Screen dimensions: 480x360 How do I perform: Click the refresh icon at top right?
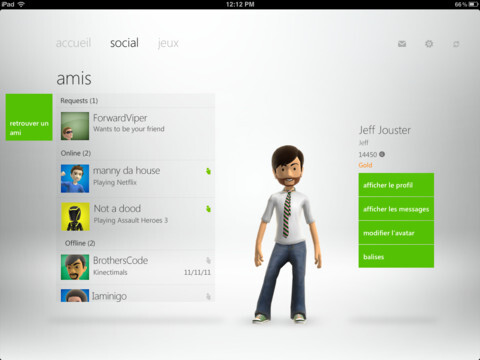pyautogui.click(x=456, y=44)
